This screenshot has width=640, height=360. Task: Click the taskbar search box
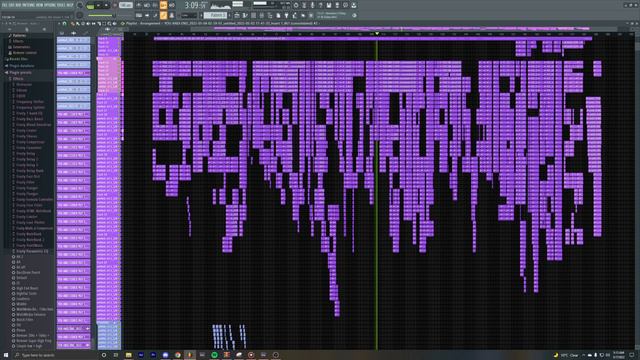coord(57,355)
